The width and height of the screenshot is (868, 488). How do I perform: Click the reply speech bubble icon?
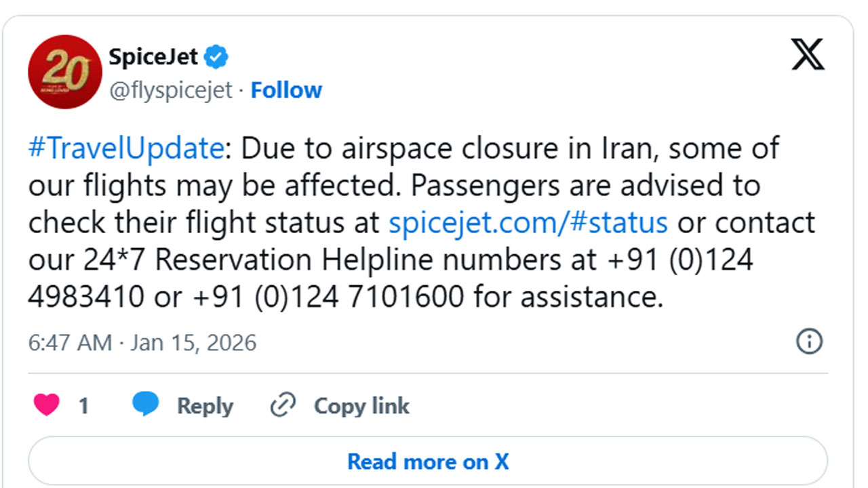[x=146, y=404]
